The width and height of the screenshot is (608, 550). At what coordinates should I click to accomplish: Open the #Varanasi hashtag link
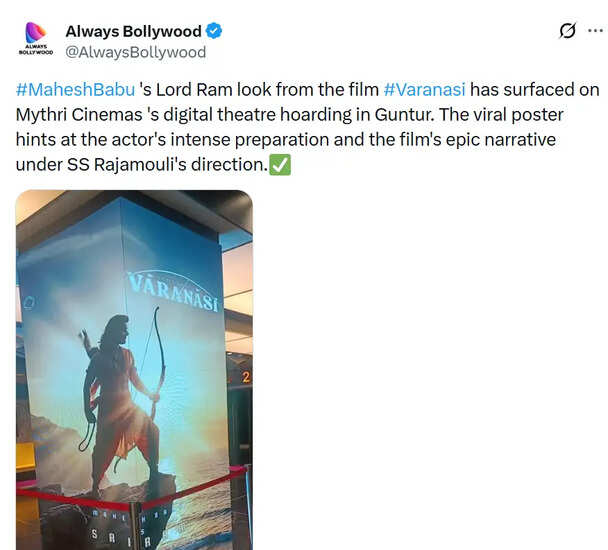pos(424,90)
